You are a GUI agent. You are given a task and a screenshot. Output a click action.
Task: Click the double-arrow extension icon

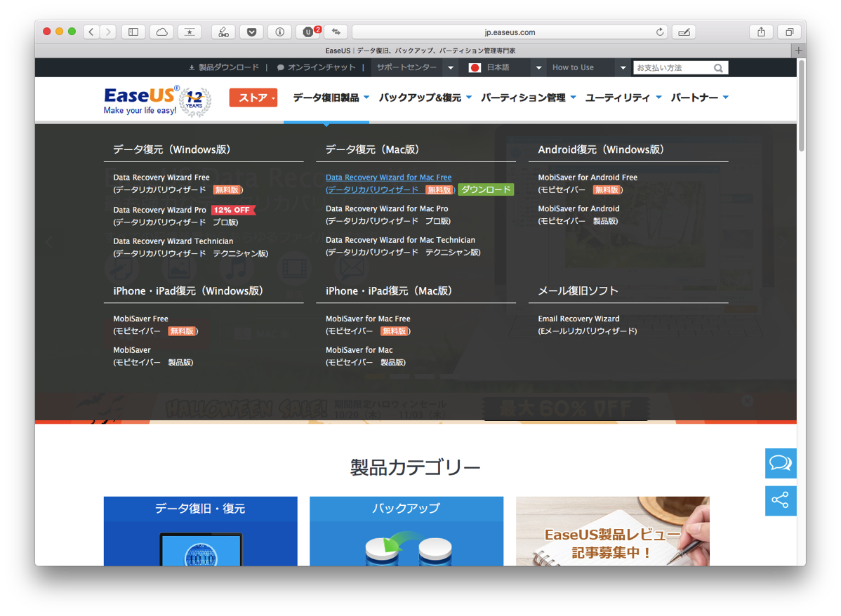point(336,32)
